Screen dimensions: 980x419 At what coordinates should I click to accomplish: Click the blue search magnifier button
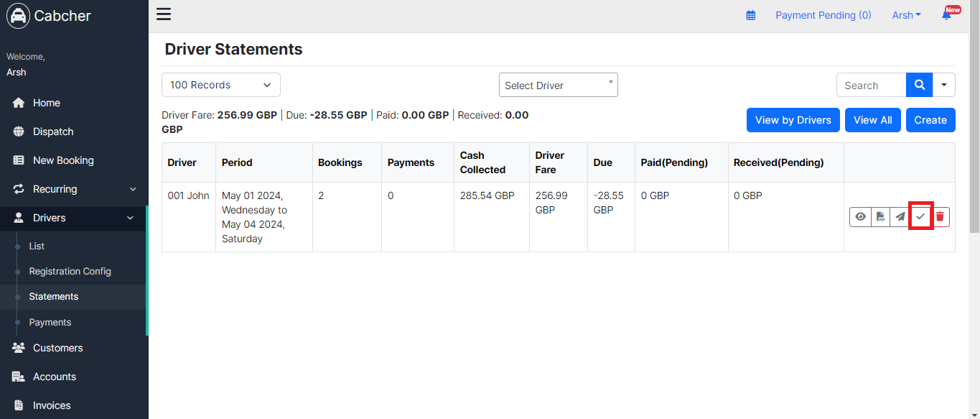(919, 85)
